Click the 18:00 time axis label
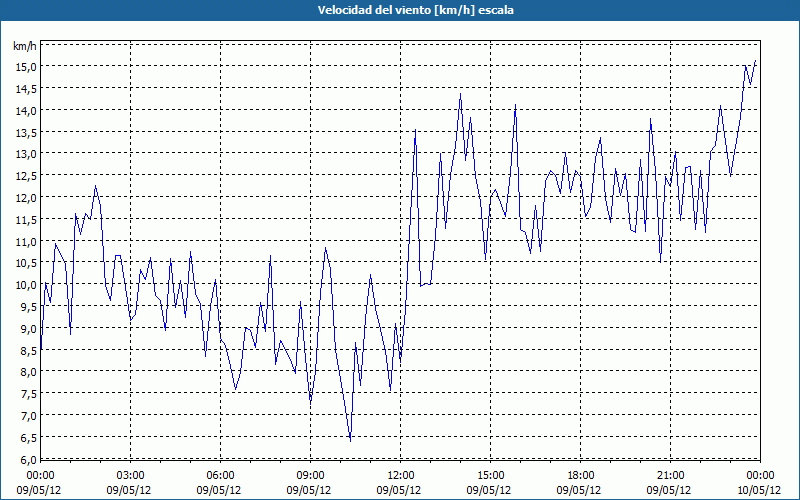Image resolution: width=800 pixels, height=500 pixels. pos(581,476)
